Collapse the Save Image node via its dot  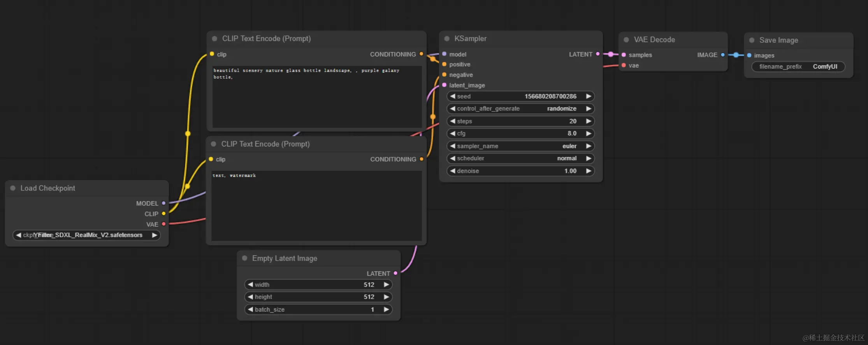(x=752, y=40)
